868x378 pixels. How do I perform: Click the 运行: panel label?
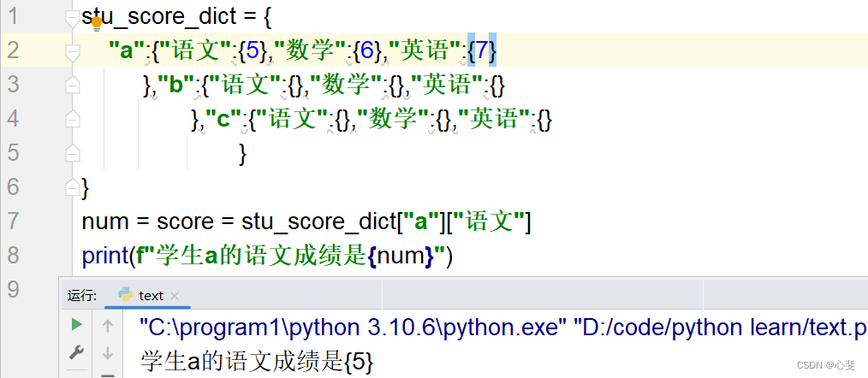82,296
